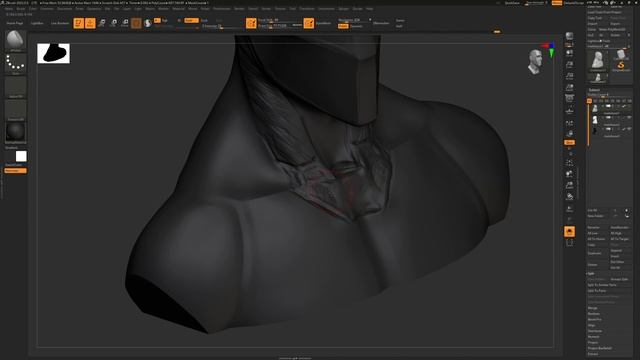
Task: Select the Rotate transform icon in top shelf
Action: coord(125,23)
